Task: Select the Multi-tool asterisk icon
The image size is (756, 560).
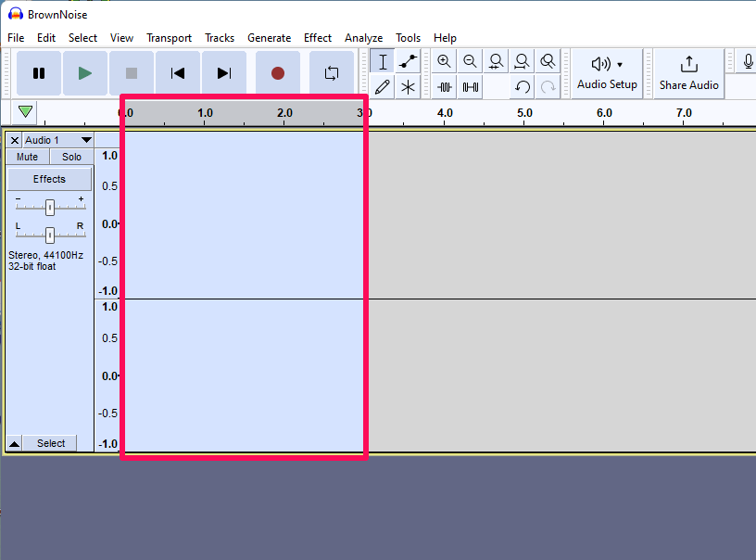Action: click(x=408, y=87)
